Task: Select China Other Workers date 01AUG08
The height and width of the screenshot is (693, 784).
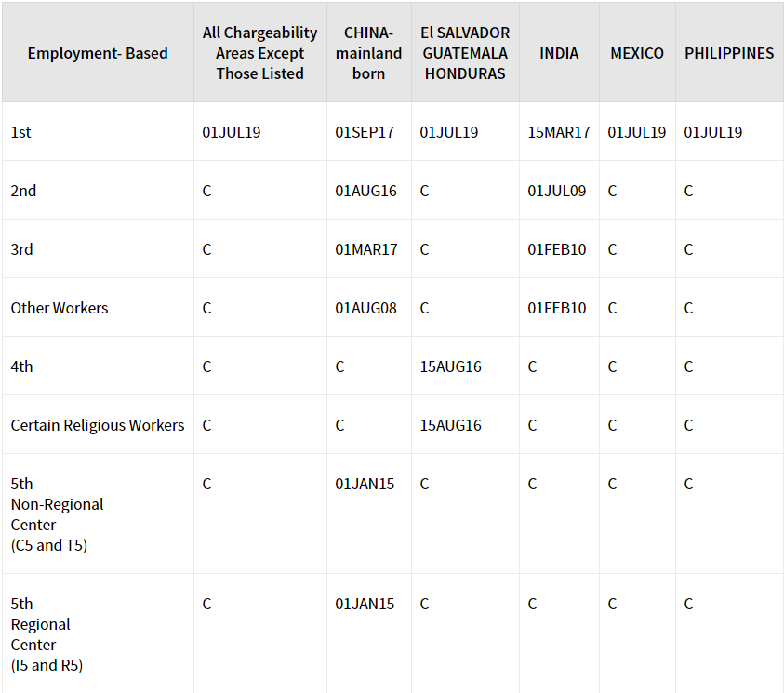Action: point(366,308)
